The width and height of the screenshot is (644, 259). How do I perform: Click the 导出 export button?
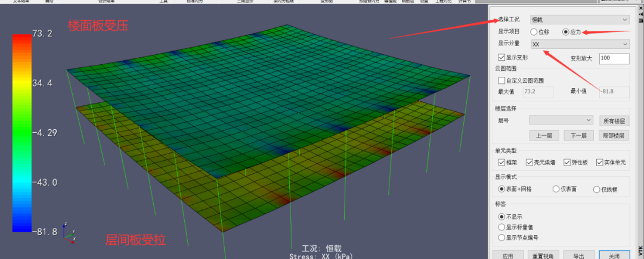pyautogui.click(x=578, y=255)
